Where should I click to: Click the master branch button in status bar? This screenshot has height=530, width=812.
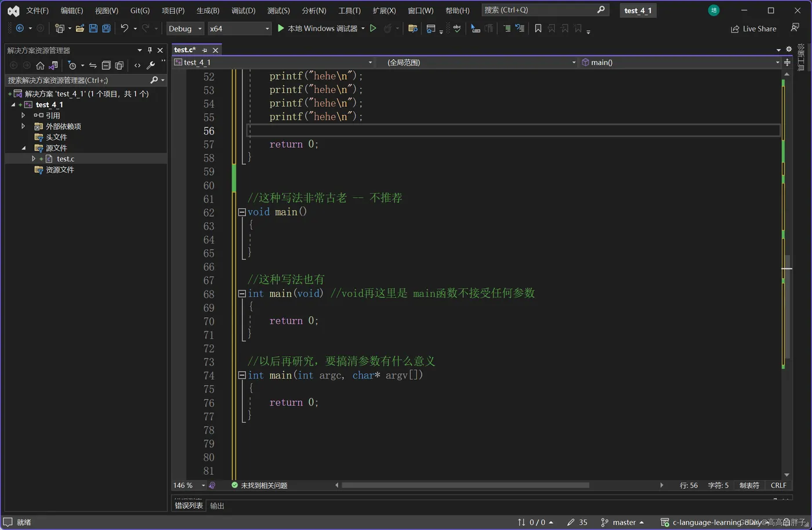(622, 522)
